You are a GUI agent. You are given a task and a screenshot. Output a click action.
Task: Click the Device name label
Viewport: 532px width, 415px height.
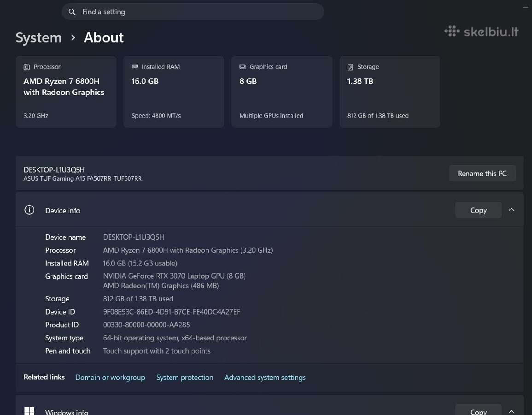coord(65,237)
